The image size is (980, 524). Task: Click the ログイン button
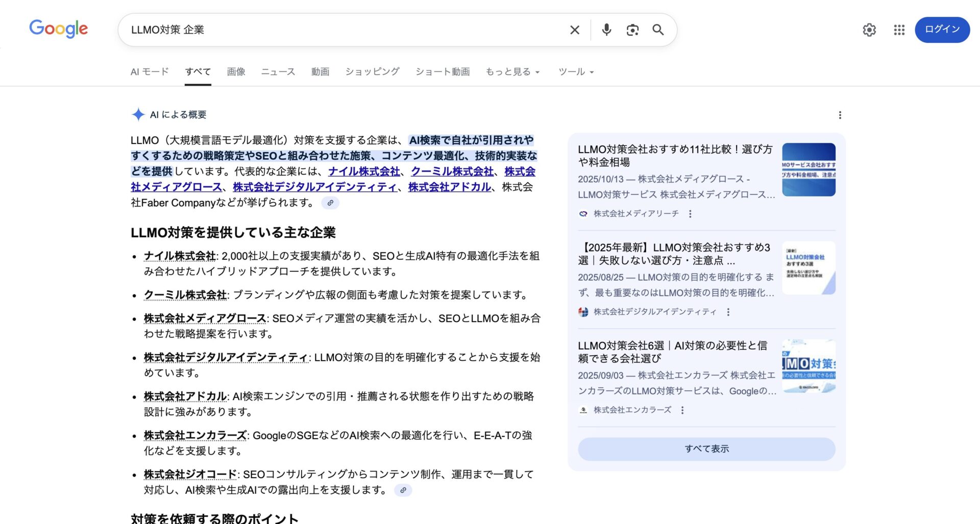[942, 29]
